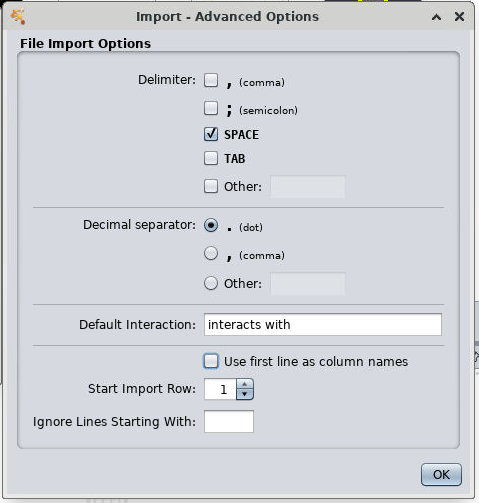Increase Start Import Row with up arrow

tap(245, 384)
